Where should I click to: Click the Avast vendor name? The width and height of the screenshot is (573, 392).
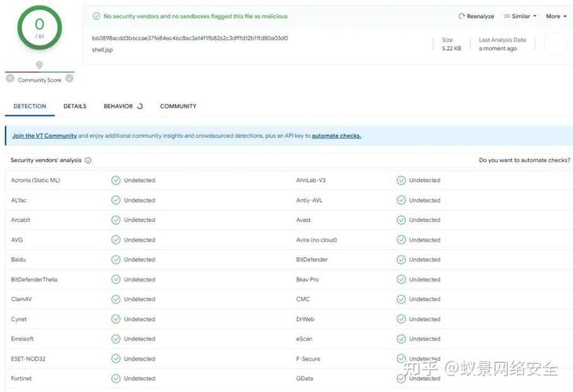303,220
